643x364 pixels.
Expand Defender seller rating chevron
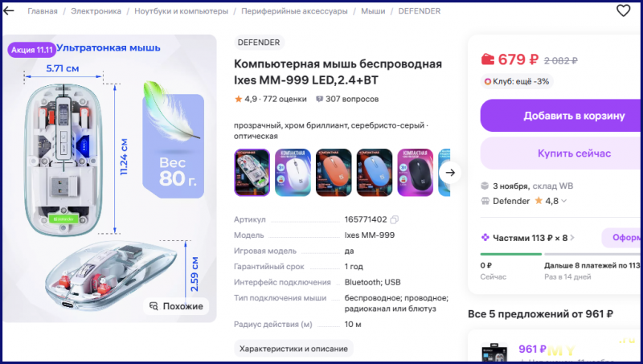point(564,201)
